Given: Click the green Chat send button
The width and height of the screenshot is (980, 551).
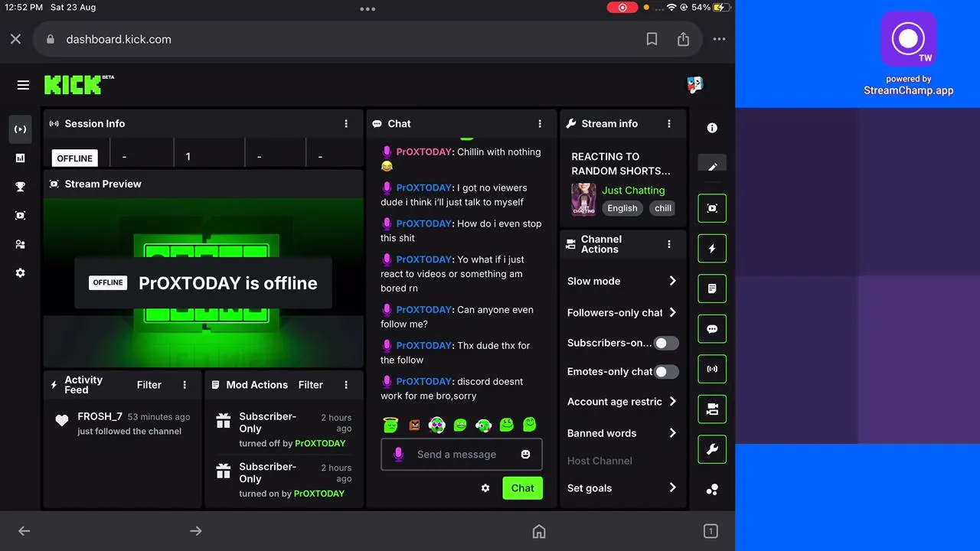Looking at the screenshot, I should [522, 488].
